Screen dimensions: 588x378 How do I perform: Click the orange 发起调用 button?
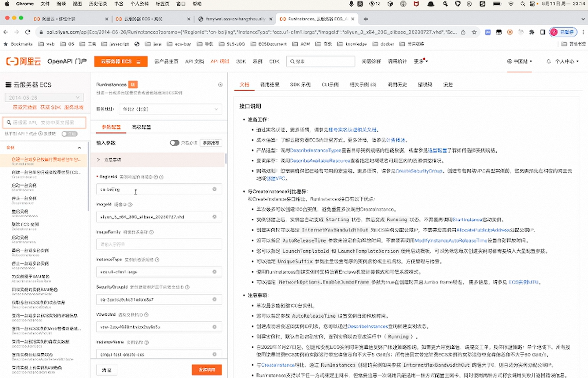[207, 370]
